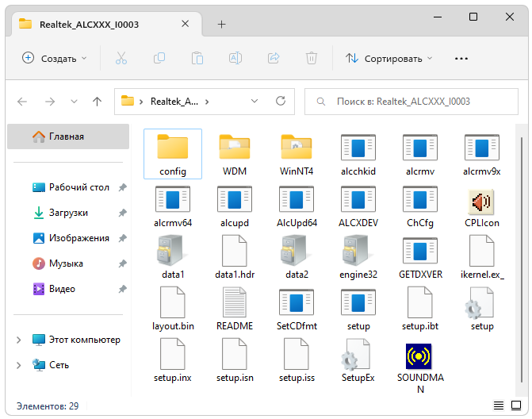Viewport: 532px width, 419px height.
Task: Select the layout.bin file
Action: click(x=173, y=309)
